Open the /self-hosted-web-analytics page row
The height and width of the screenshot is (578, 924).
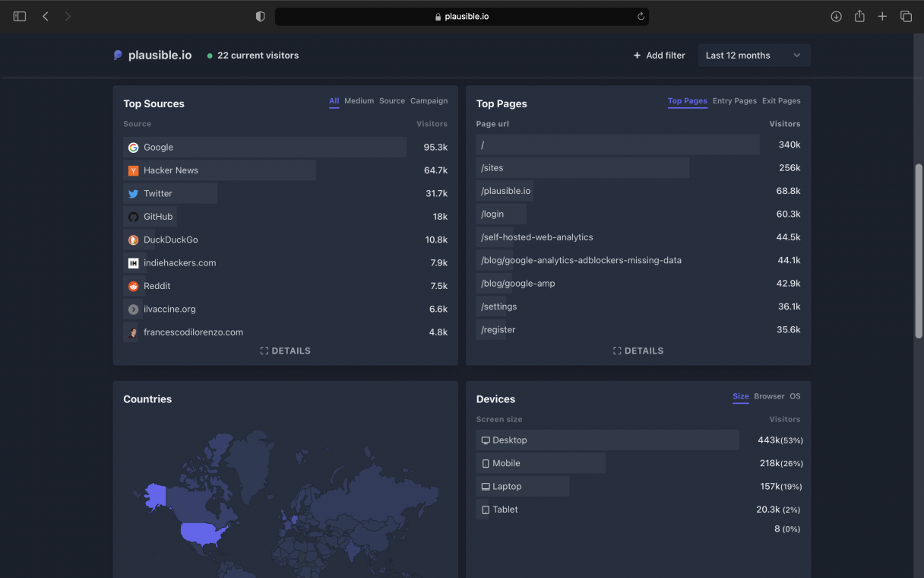[638, 237]
